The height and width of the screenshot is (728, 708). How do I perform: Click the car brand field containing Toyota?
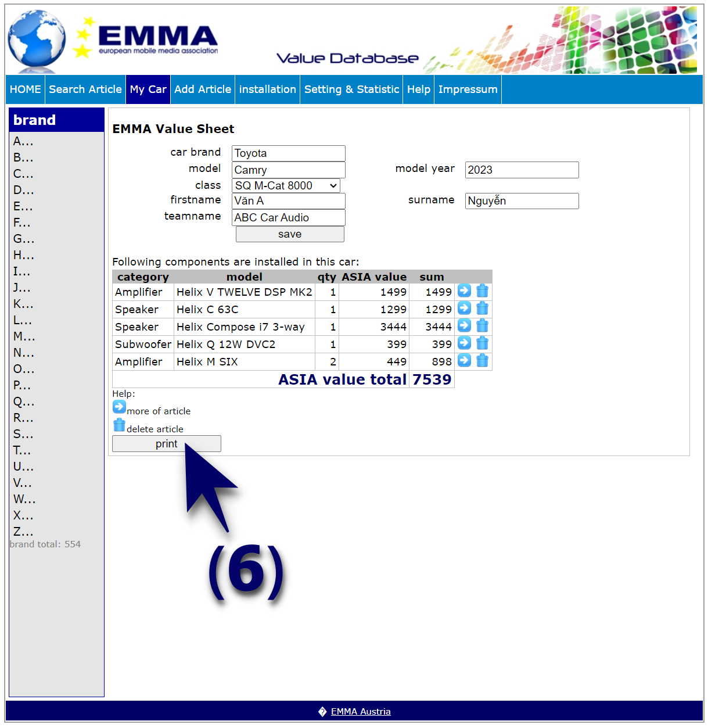(289, 153)
